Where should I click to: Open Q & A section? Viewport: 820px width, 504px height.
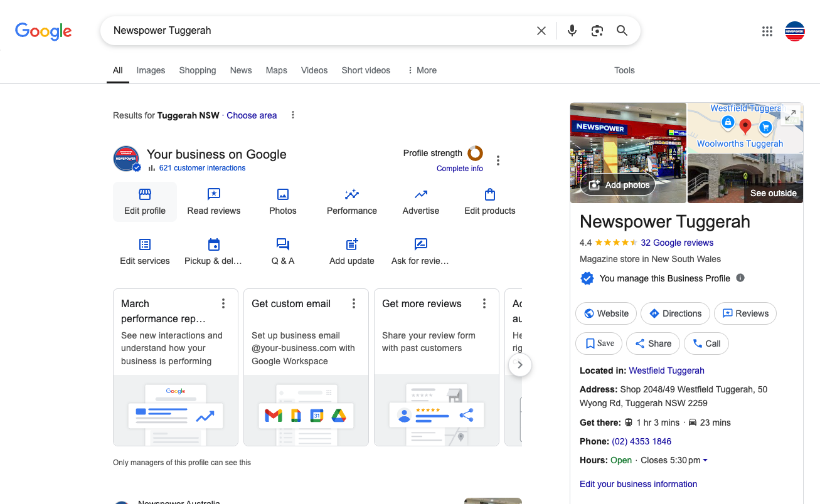283,252
